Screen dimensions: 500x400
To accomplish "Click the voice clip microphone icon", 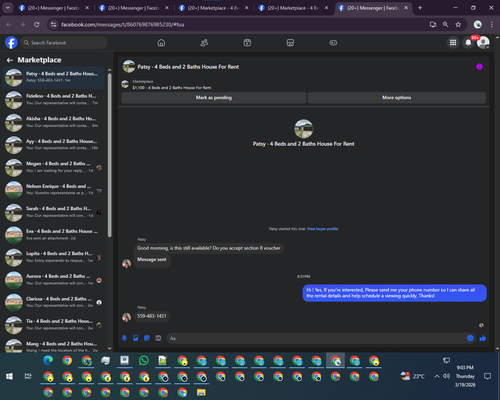I will pos(124,338).
